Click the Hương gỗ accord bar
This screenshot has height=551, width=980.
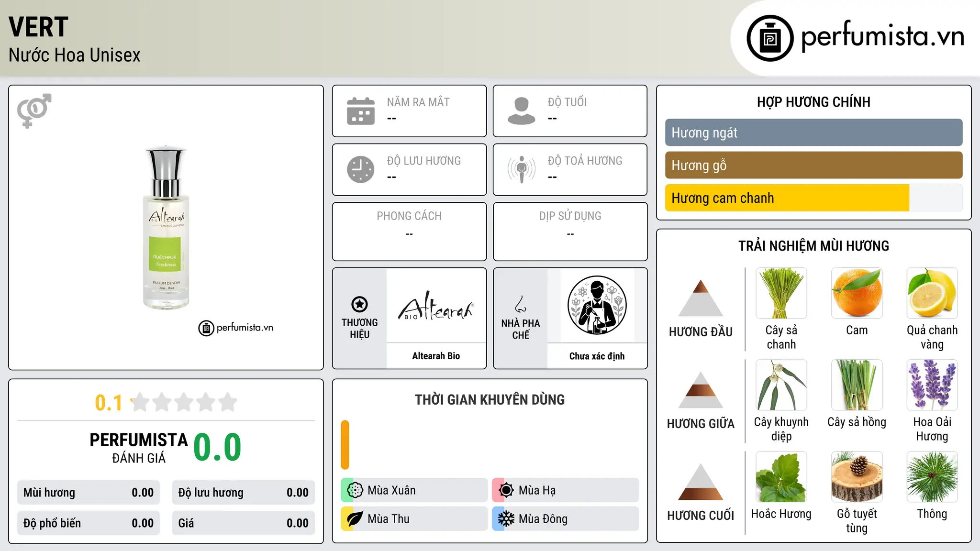click(813, 165)
